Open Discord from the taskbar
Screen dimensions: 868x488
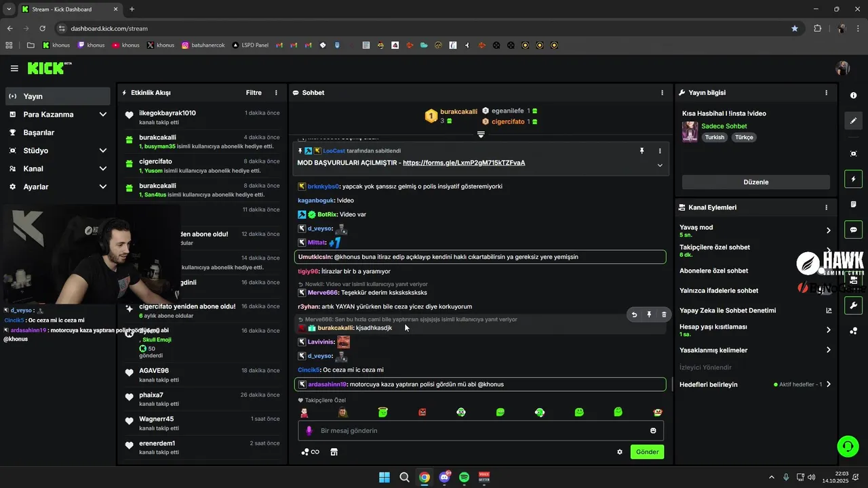click(x=444, y=477)
